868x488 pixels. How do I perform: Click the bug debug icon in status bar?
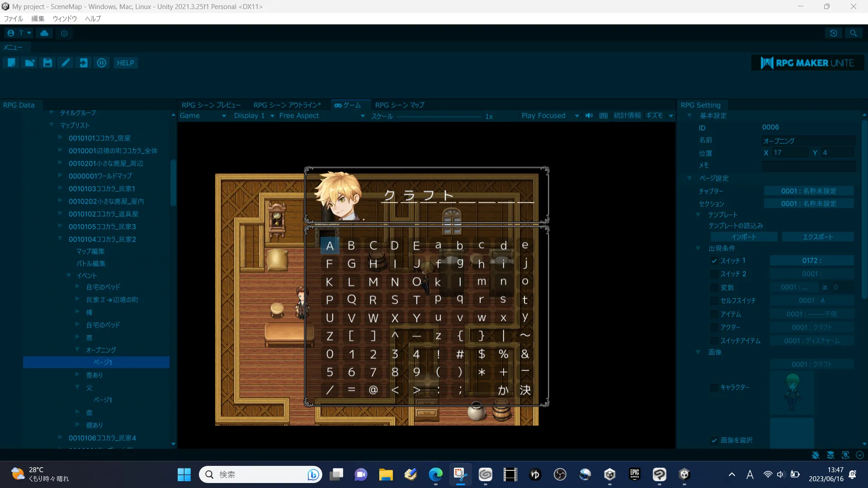point(816,455)
